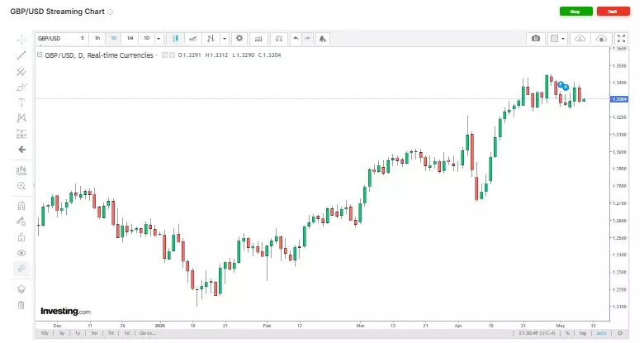The width and height of the screenshot is (644, 343).
Task: Click the 21:30:49 (UTC-4) timezone
Action: click(537, 333)
